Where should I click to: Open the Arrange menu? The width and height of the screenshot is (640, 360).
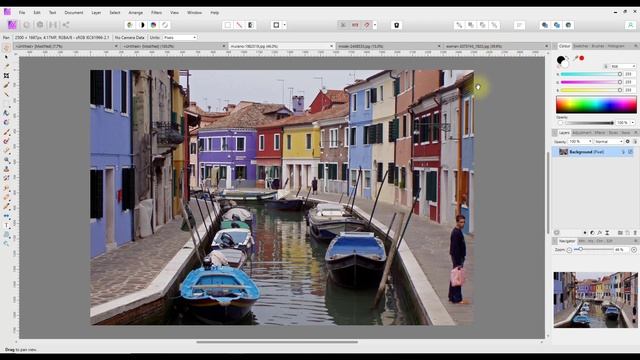click(x=136, y=13)
